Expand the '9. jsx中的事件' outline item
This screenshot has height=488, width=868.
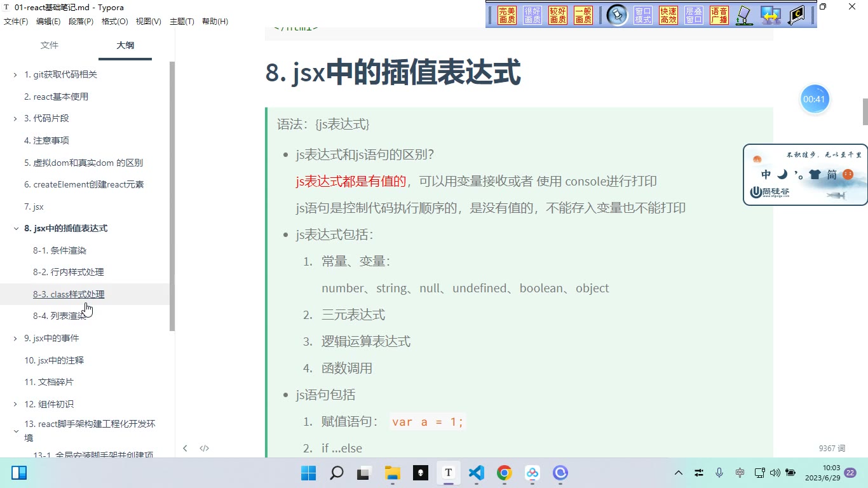(15, 339)
